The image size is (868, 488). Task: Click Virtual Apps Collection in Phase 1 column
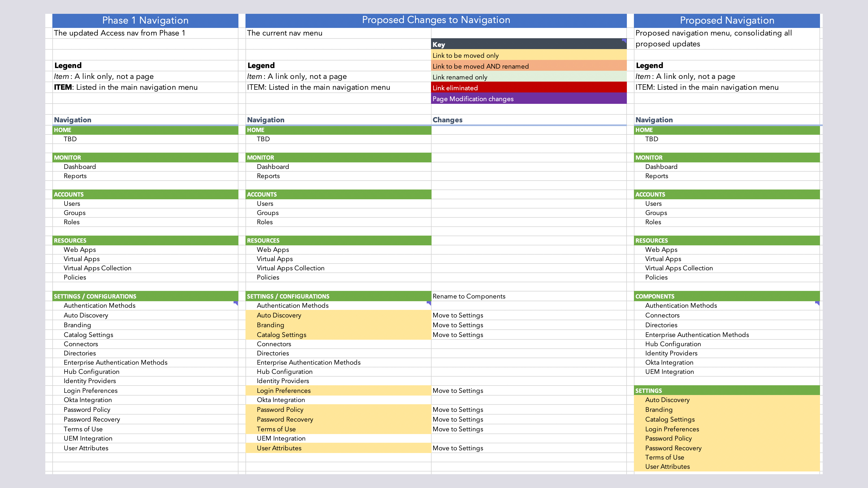pyautogui.click(x=97, y=268)
